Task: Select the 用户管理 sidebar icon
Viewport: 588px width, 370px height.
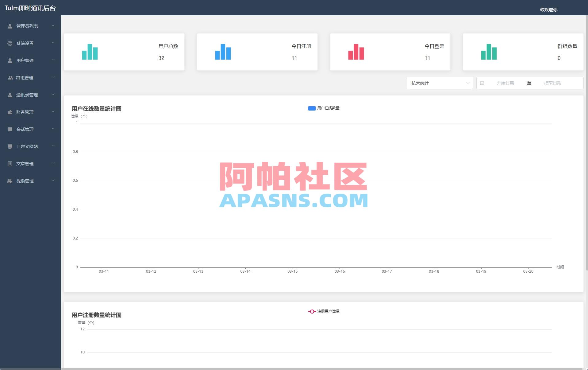Action: point(9,60)
